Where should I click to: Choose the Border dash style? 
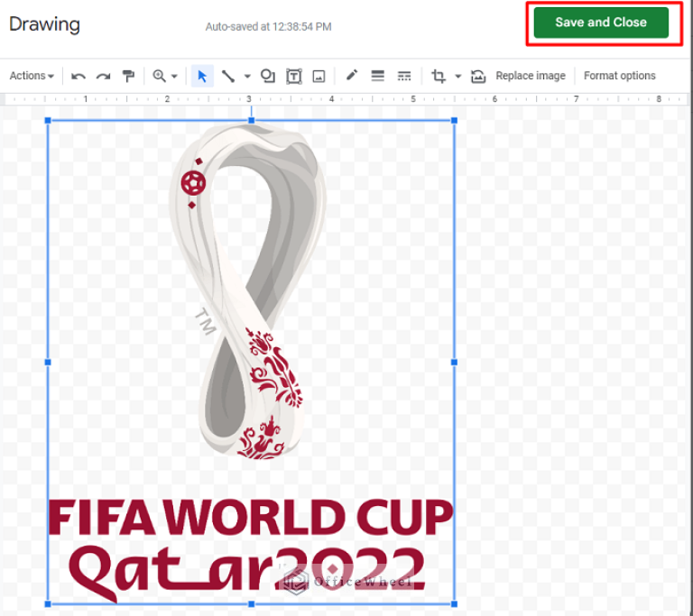click(x=404, y=76)
